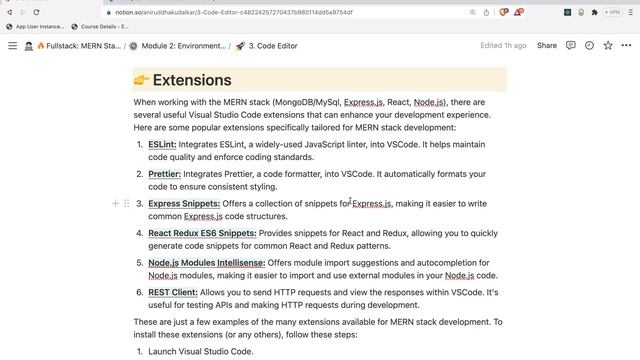The height and width of the screenshot is (360, 640).
Task: Click the ESLint: bold label
Action: coord(162,144)
